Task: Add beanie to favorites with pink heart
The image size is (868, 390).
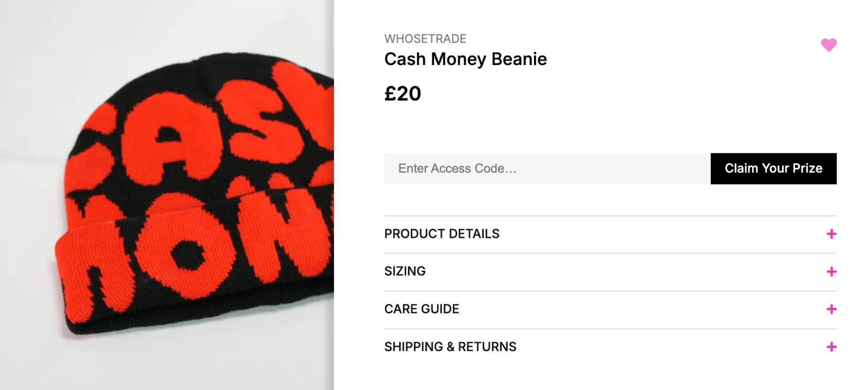Action: click(829, 45)
